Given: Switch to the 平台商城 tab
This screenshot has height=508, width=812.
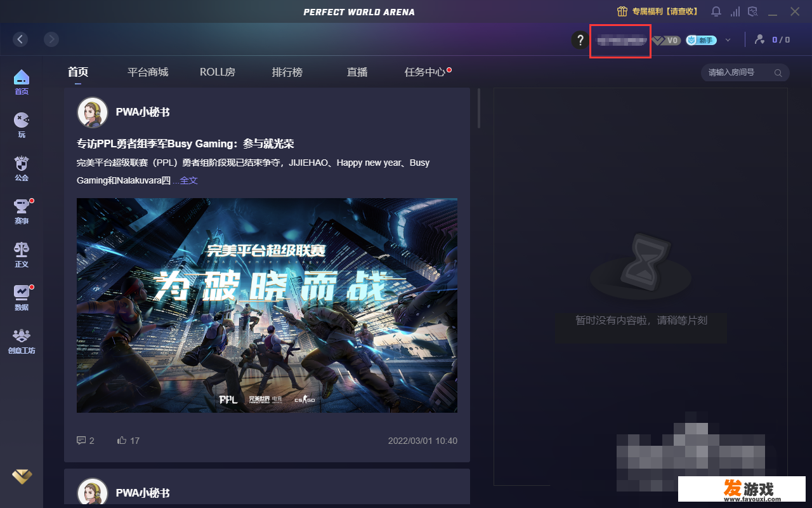Looking at the screenshot, I should (148, 72).
